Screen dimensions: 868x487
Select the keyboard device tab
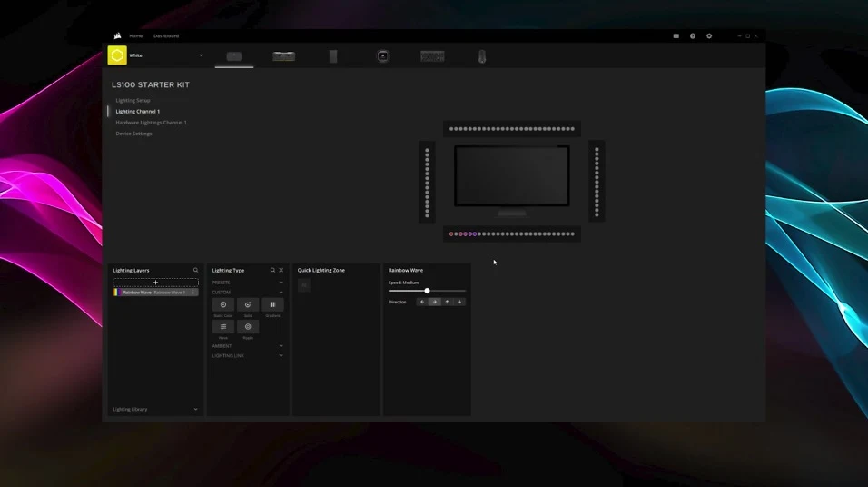point(432,56)
